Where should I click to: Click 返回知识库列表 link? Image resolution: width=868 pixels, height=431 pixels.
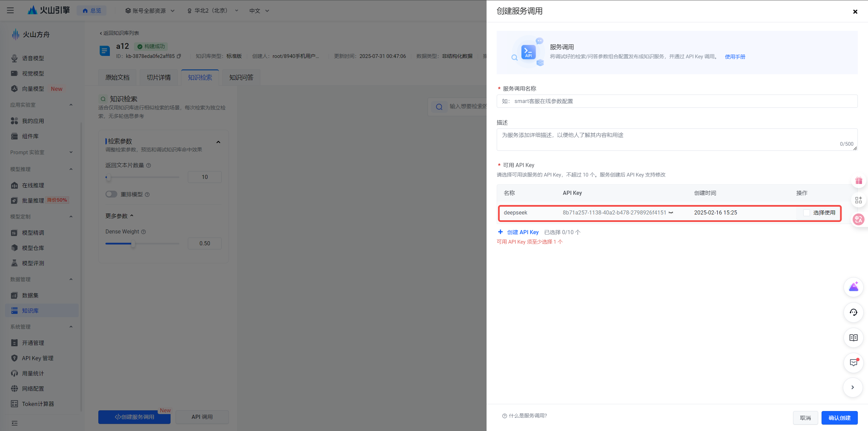(x=119, y=33)
